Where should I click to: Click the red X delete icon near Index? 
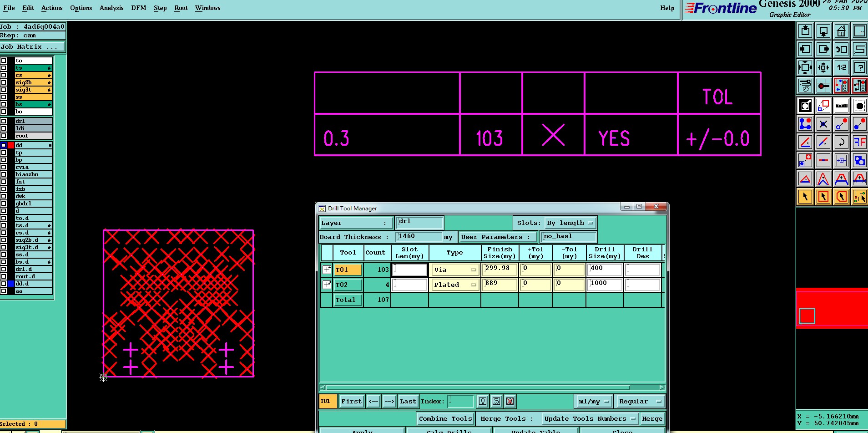tap(510, 401)
